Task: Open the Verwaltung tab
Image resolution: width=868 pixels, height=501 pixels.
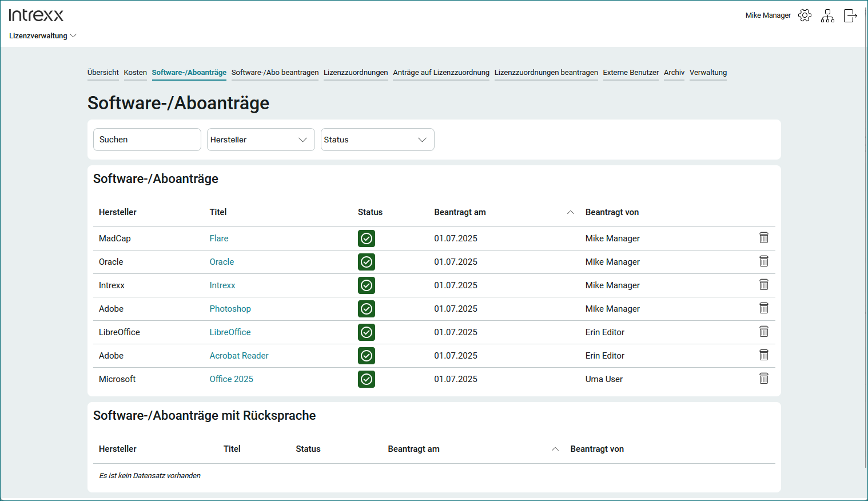Action: coord(708,73)
